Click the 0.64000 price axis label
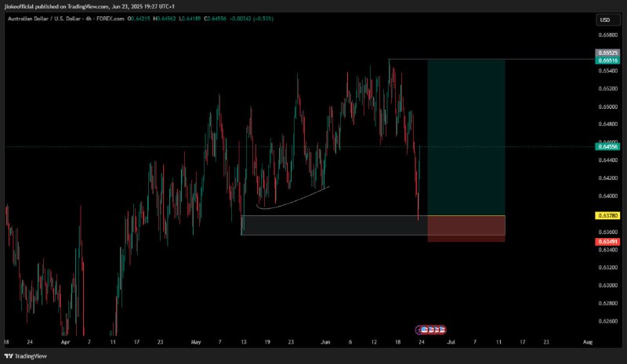The height and width of the screenshot is (364, 627). [608, 196]
